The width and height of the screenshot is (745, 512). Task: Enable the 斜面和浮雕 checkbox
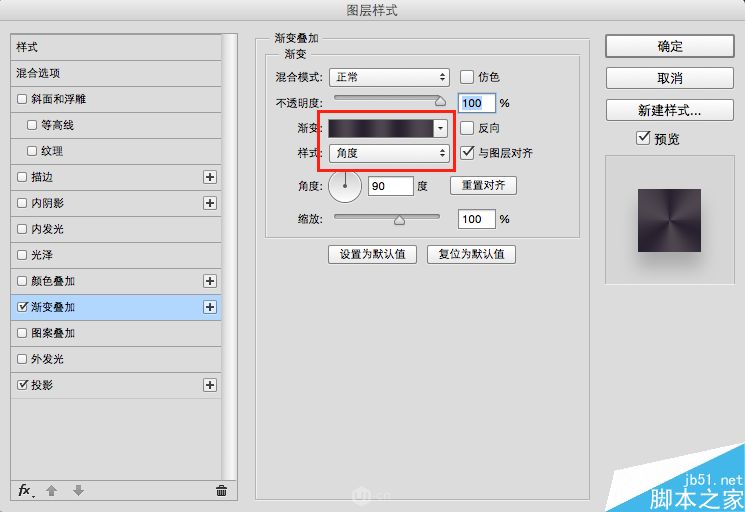(x=22, y=99)
